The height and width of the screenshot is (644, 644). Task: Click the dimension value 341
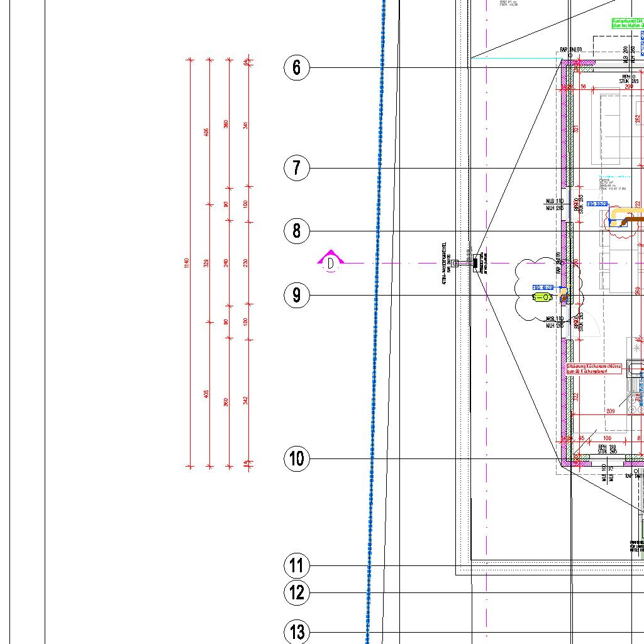coord(246,125)
